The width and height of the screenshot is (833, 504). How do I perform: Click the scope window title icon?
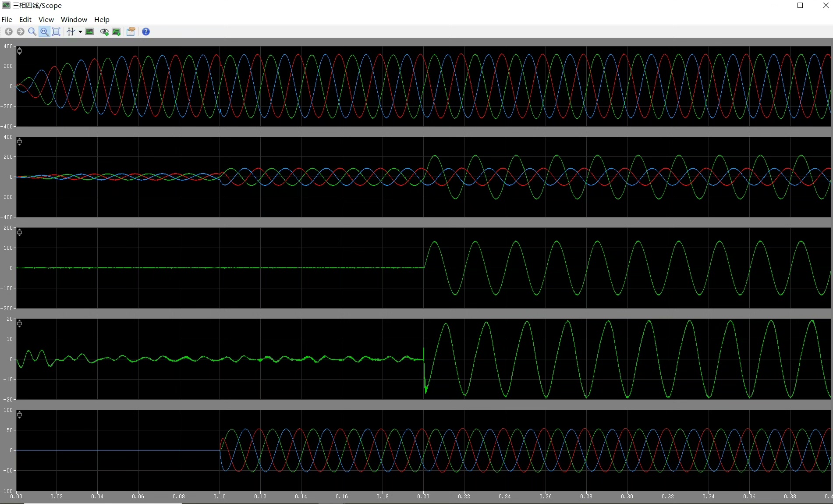click(6, 5)
